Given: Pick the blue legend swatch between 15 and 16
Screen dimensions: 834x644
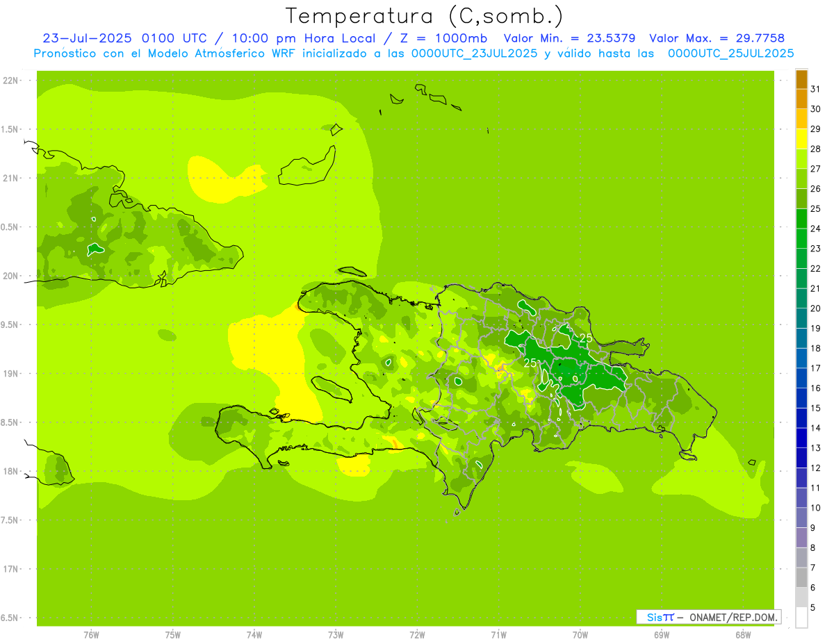Looking at the screenshot, I should (801, 398).
